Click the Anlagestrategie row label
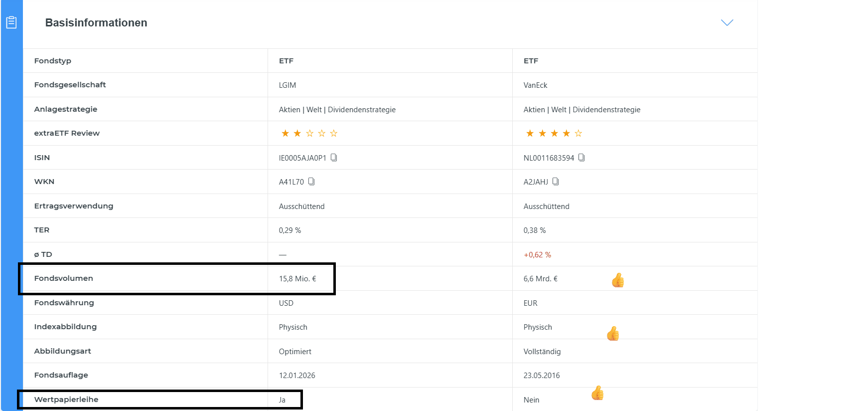 (x=66, y=109)
